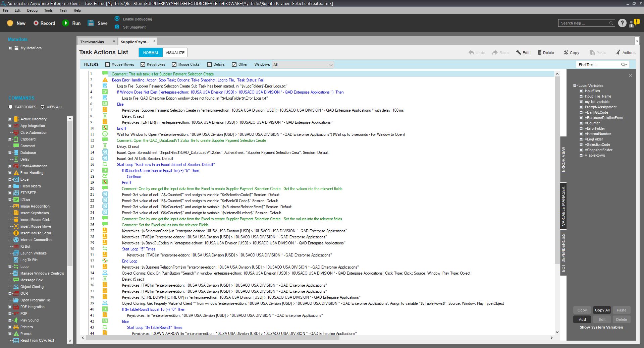Uncheck the Mouse Moves filter checkbox
644x348 pixels.
tap(108, 65)
